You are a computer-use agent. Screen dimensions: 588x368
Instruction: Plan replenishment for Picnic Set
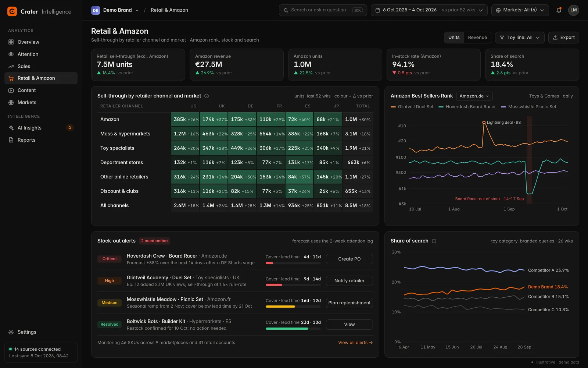point(349,303)
